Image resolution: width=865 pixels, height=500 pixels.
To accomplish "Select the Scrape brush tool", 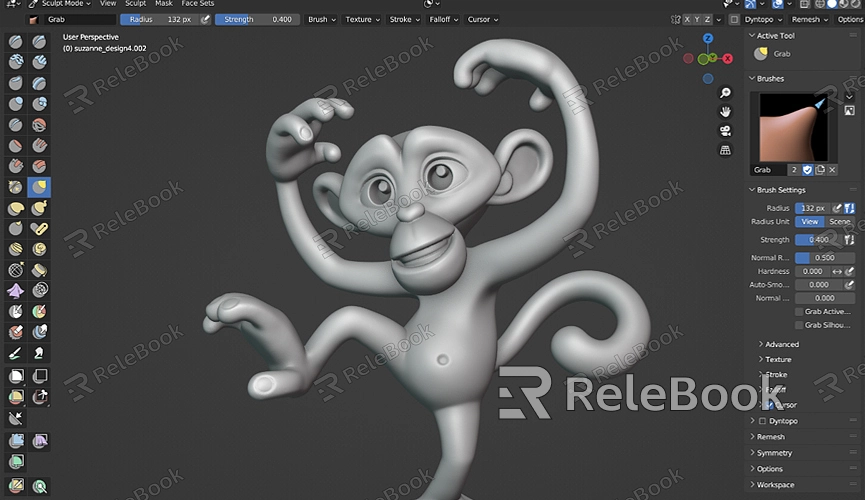I will 15,166.
